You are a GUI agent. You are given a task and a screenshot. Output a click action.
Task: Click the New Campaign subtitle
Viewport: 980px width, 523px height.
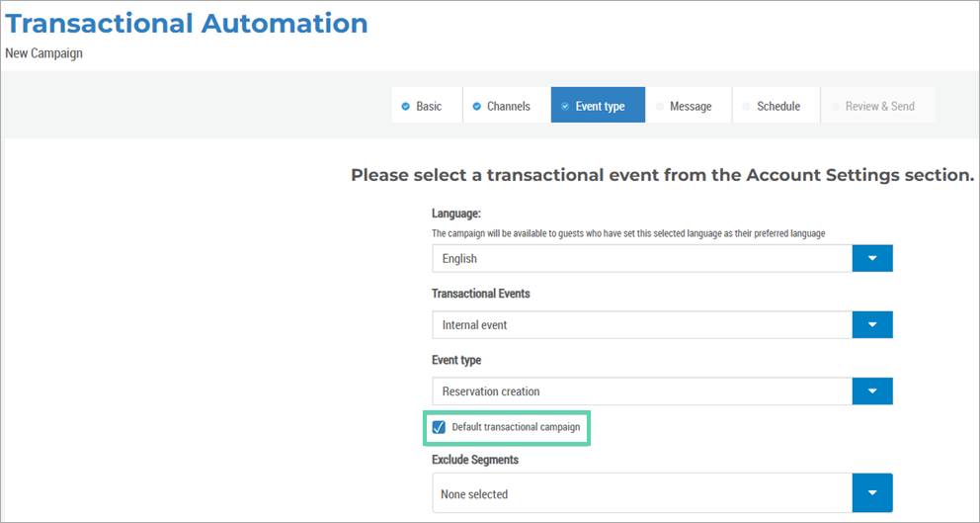click(x=43, y=53)
